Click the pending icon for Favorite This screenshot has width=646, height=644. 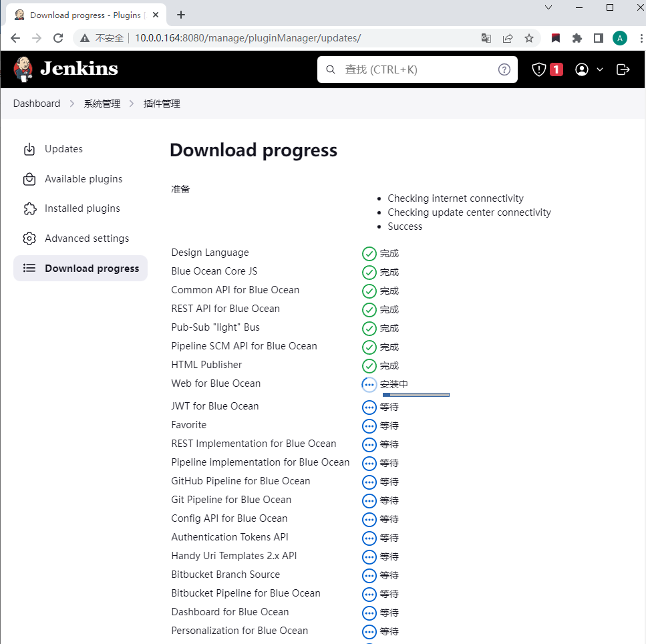369,426
